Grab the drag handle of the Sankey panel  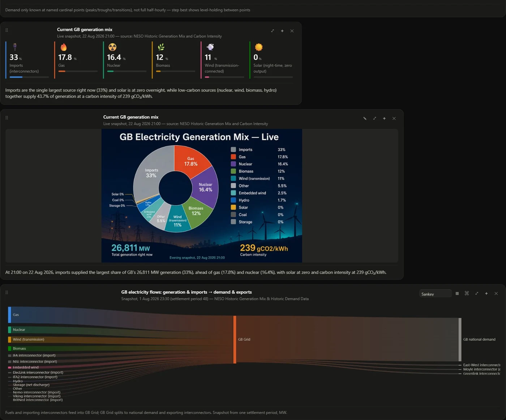(7, 292)
